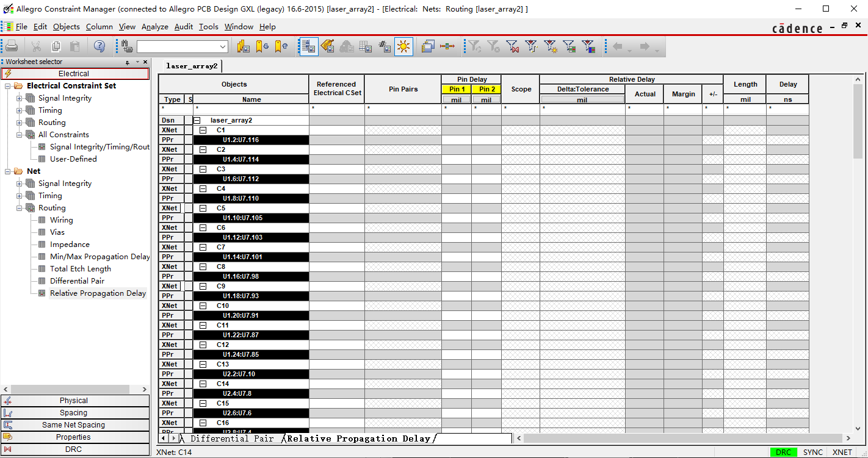Open the Objects menu
The image size is (868, 458).
pyautogui.click(x=67, y=27)
